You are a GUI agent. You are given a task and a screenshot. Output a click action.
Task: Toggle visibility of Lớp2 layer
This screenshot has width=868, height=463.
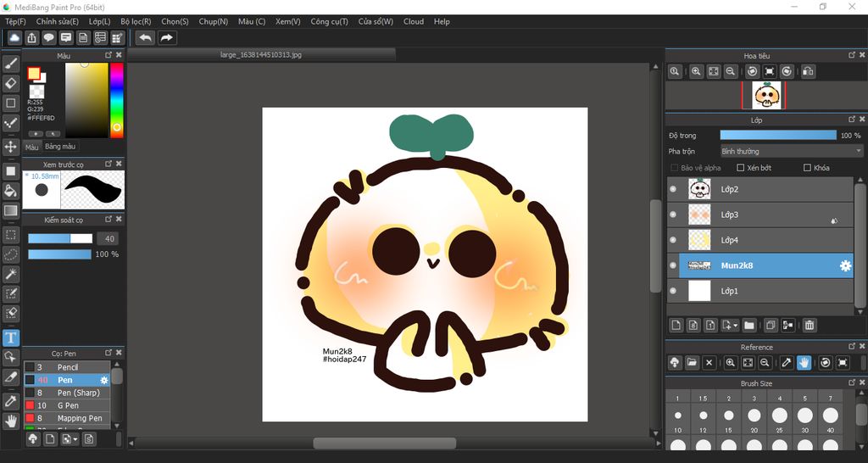pos(673,189)
